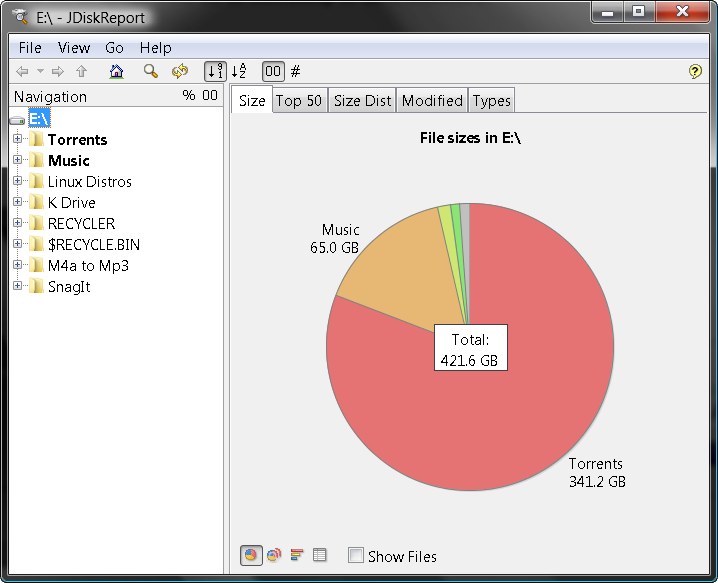
Task: Close the JDiskReport window
Action: pyautogui.click(x=682, y=12)
